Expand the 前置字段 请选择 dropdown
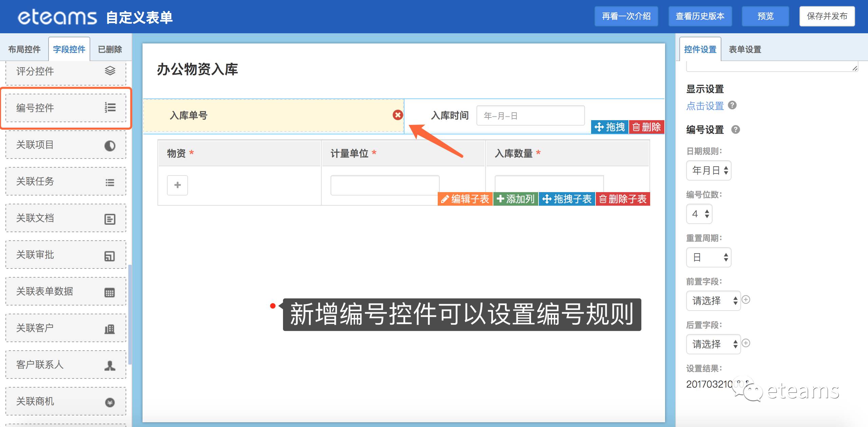Viewport: 868px width, 427px height. (713, 301)
